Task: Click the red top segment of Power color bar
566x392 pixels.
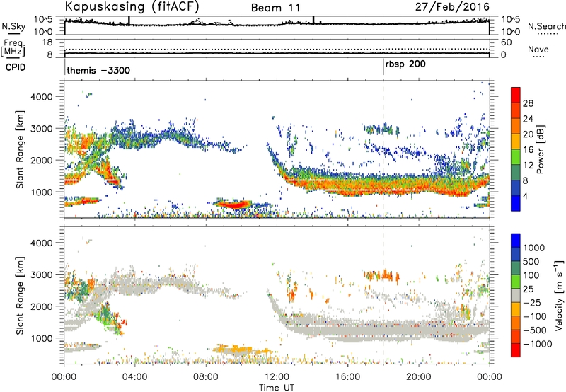Action: pos(516,95)
